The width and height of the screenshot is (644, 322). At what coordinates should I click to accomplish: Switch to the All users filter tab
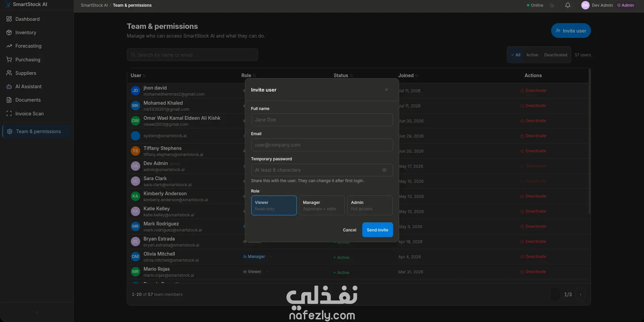[x=516, y=55]
